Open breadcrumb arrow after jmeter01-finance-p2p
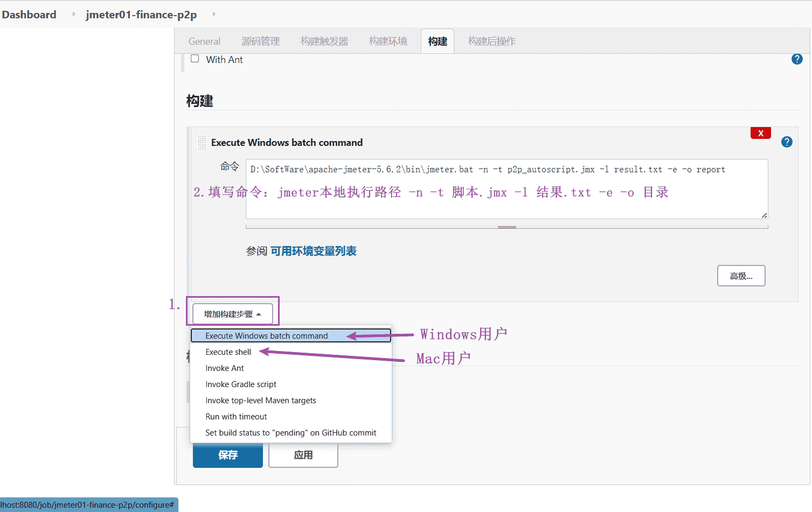Image resolution: width=812 pixels, height=512 pixels. tap(214, 14)
